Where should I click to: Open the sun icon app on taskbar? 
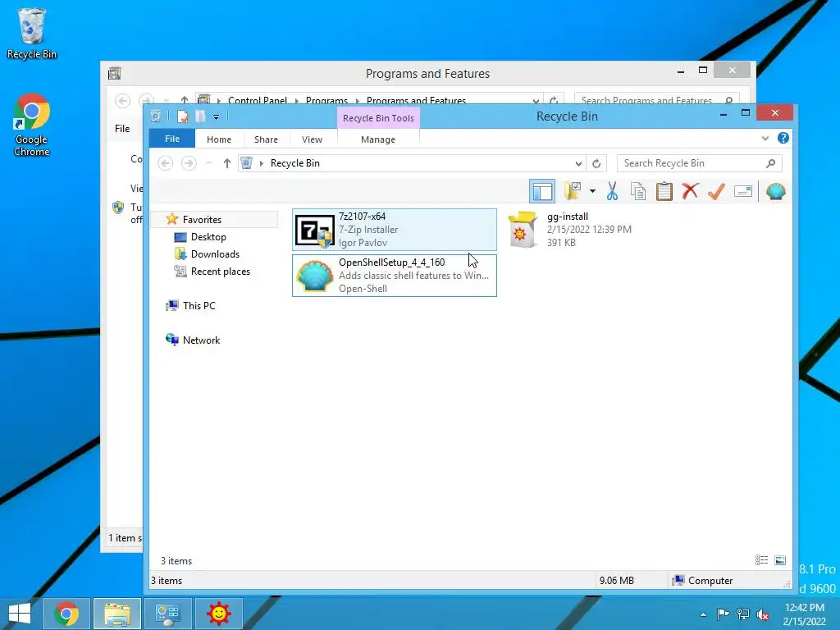tap(218, 614)
